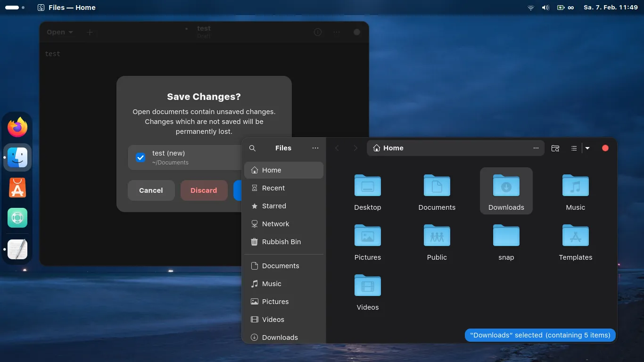This screenshot has height=362, width=644.
Task: Launch Firefox from the dock
Action: (x=18, y=127)
